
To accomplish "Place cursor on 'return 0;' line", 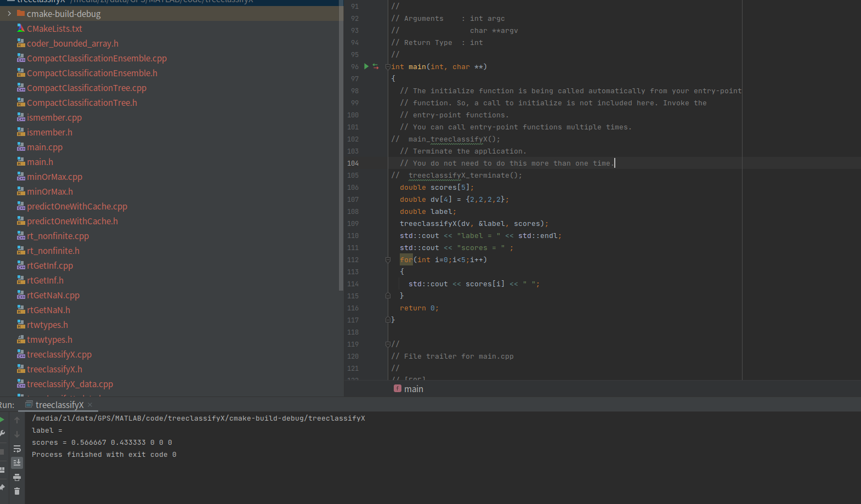I will click(419, 308).
